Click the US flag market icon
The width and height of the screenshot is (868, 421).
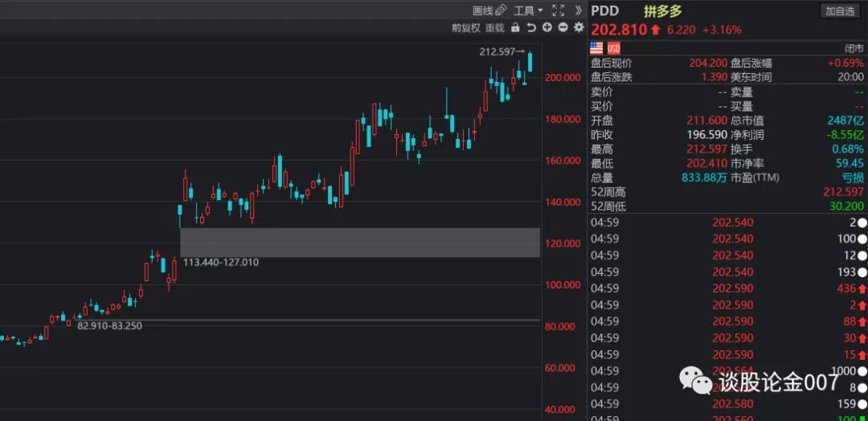point(596,47)
